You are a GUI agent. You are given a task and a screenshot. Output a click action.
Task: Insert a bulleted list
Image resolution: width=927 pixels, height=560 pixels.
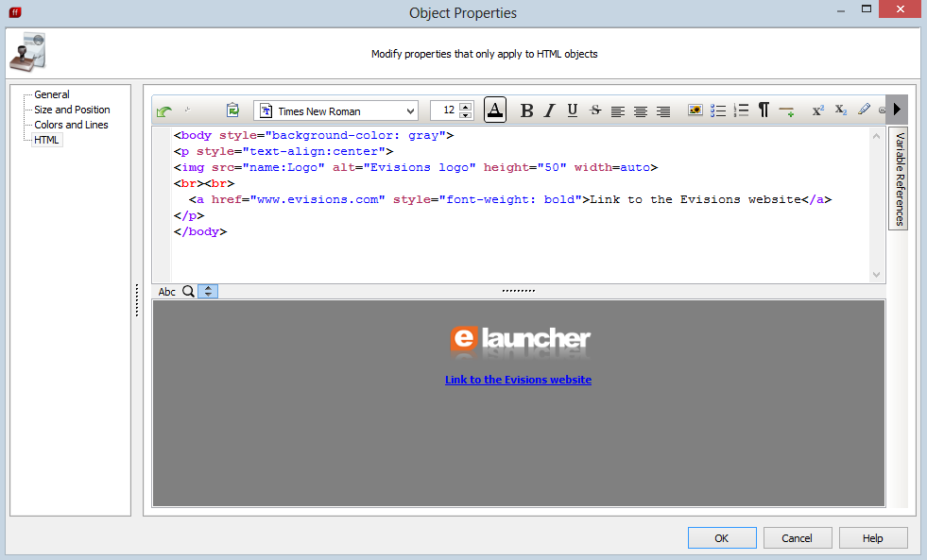click(x=718, y=110)
